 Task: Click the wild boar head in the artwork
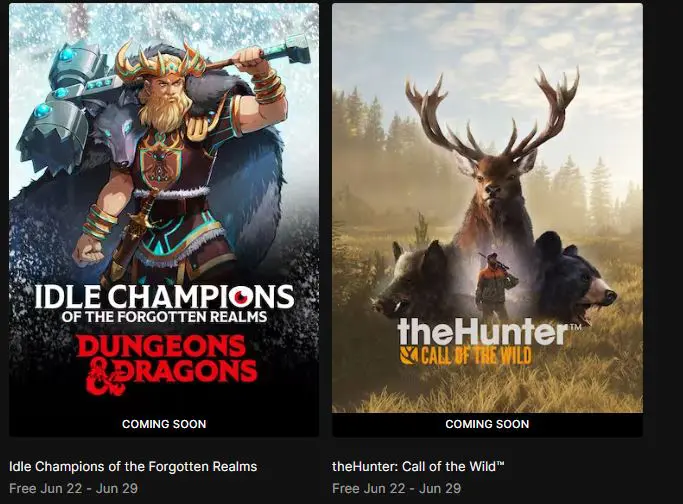(414, 279)
